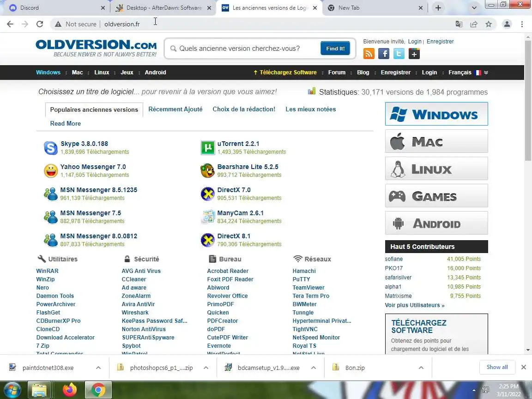Click the DirectX 7.0 icon
The height and width of the screenshot is (399, 532).
208,194
